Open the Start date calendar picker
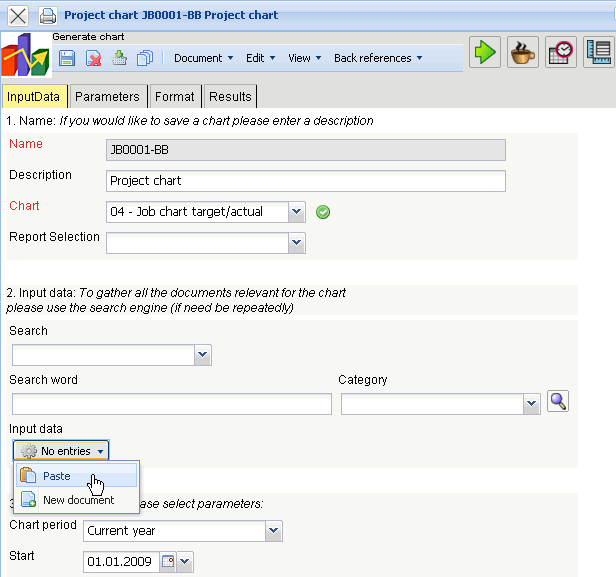The image size is (616, 577). 168,562
